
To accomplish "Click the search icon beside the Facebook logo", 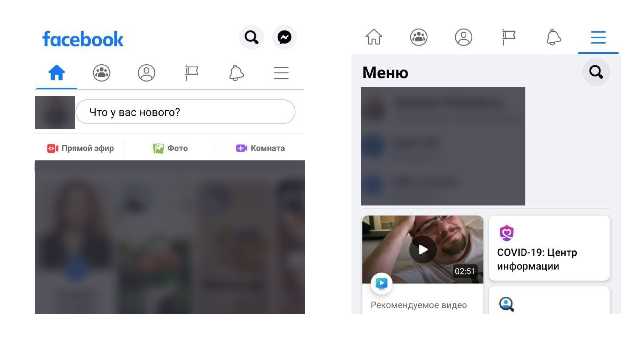I will pos(251,37).
